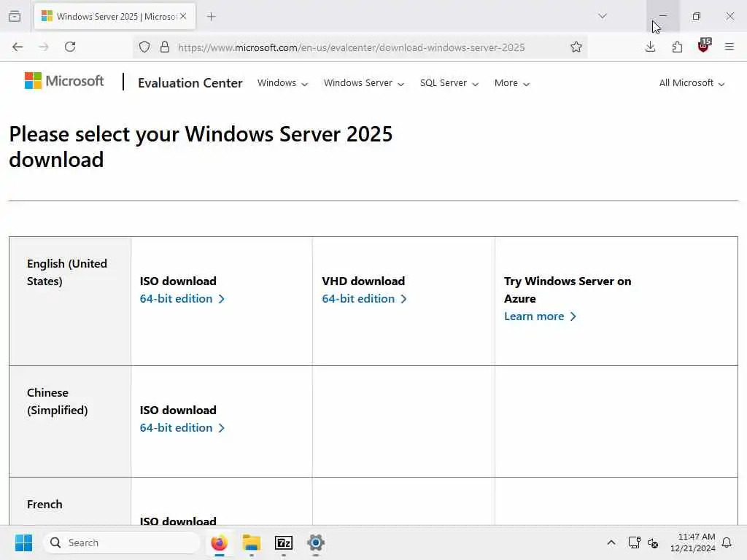Open Evaluation Center home link
The image size is (747, 560).
(x=190, y=83)
